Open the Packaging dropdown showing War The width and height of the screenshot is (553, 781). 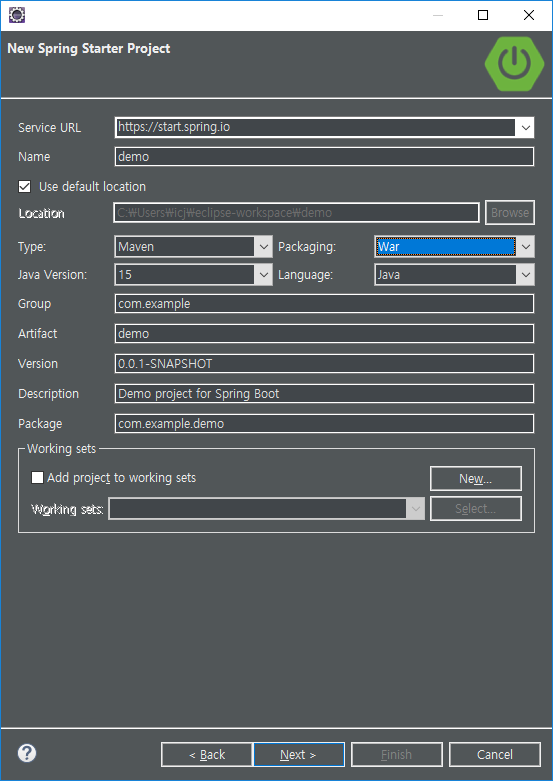tap(454, 247)
